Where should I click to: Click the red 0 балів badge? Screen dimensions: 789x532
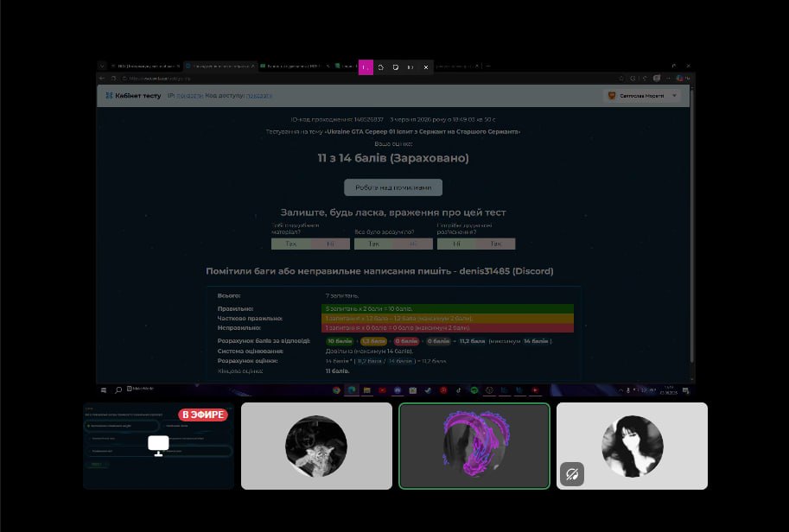pyautogui.click(x=406, y=341)
